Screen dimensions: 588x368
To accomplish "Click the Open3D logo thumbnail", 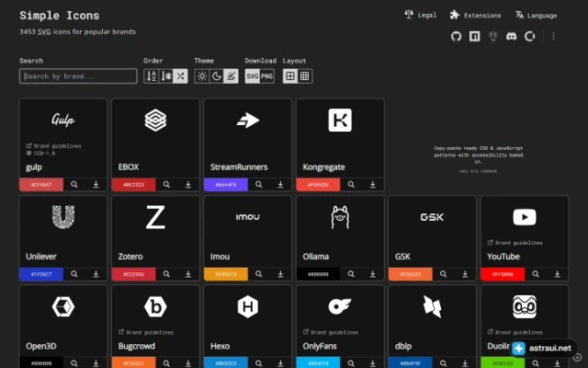I will coord(63,306).
